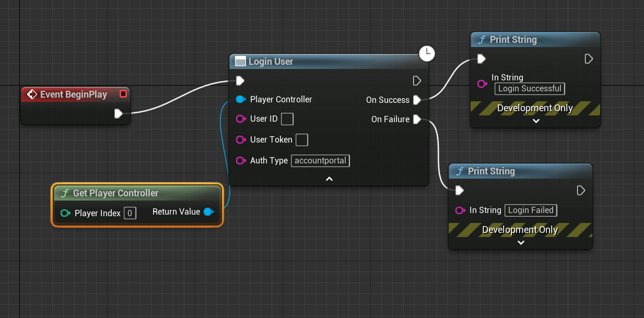Click the Login User input exec pin

coord(240,80)
